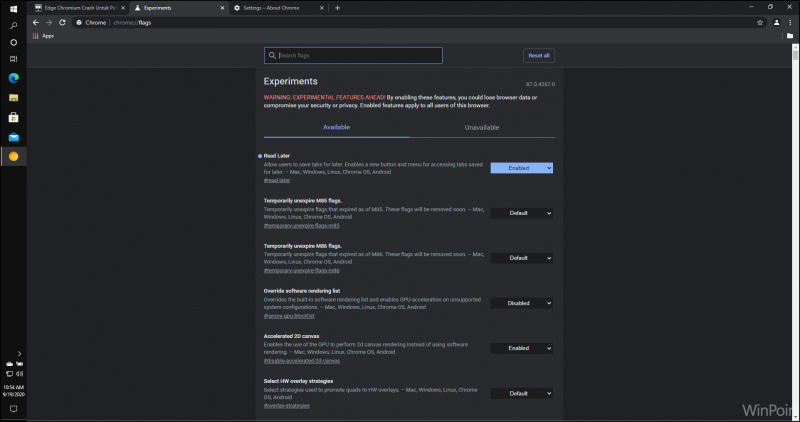Click the Select HW overlay strategies title
Image resolution: width=800 pixels, height=422 pixels.
tap(298, 381)
